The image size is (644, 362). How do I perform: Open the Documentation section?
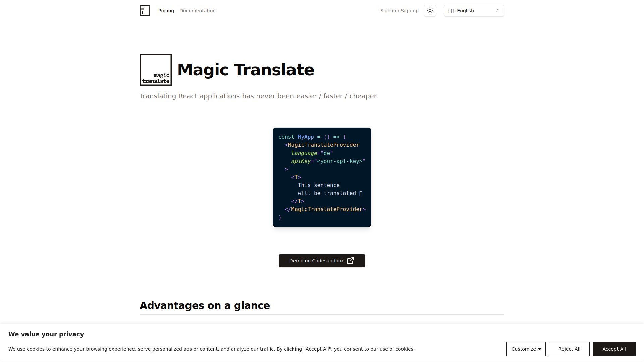pos(198,10)
